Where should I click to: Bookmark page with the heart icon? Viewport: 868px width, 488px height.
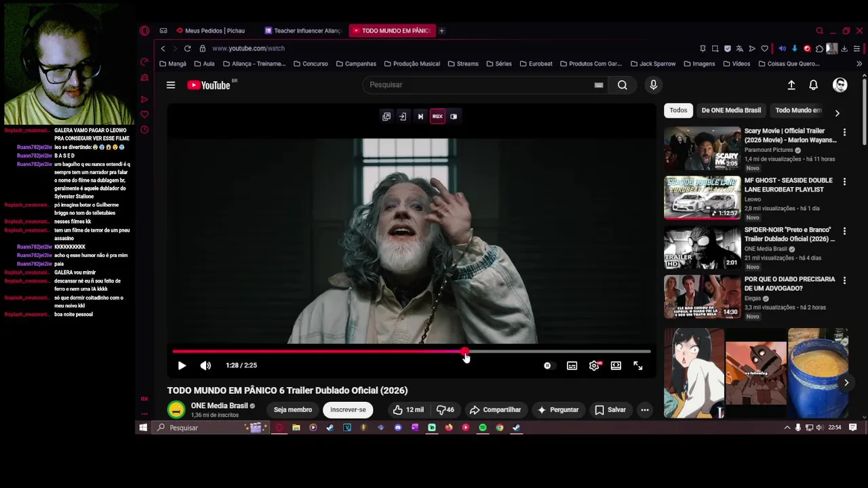tap(764, 49)
